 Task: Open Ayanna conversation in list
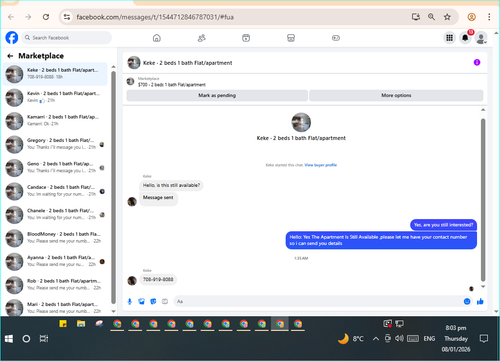(55, 261)
